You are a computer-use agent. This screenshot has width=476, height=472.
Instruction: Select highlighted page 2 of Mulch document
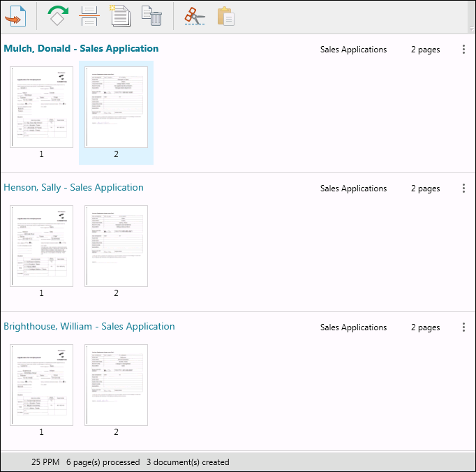[116, 107]
